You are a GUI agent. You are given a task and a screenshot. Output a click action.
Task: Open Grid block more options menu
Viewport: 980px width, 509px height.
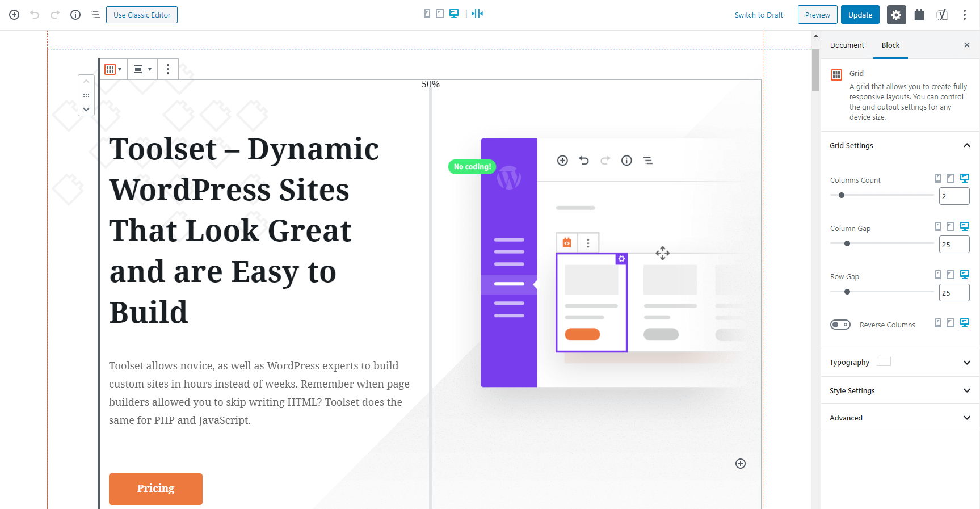pos(168,69)
